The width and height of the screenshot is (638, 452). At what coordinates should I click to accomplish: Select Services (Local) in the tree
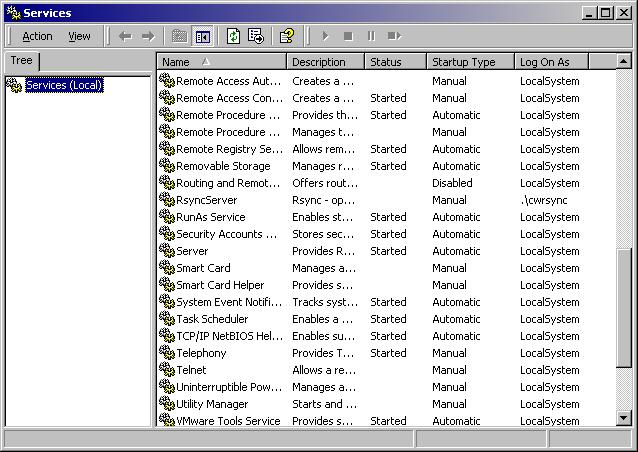[64, 85]
